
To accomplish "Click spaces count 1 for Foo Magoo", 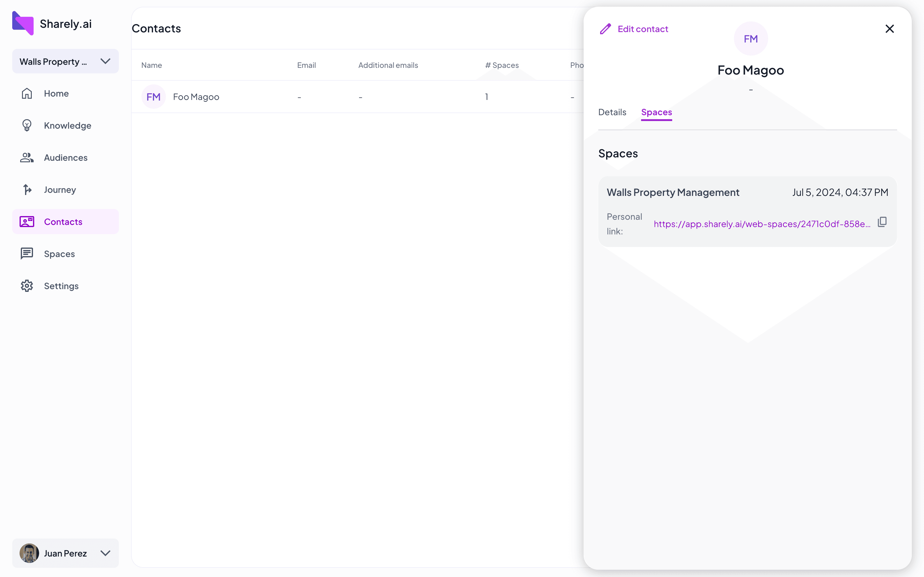I will point(486,97).
